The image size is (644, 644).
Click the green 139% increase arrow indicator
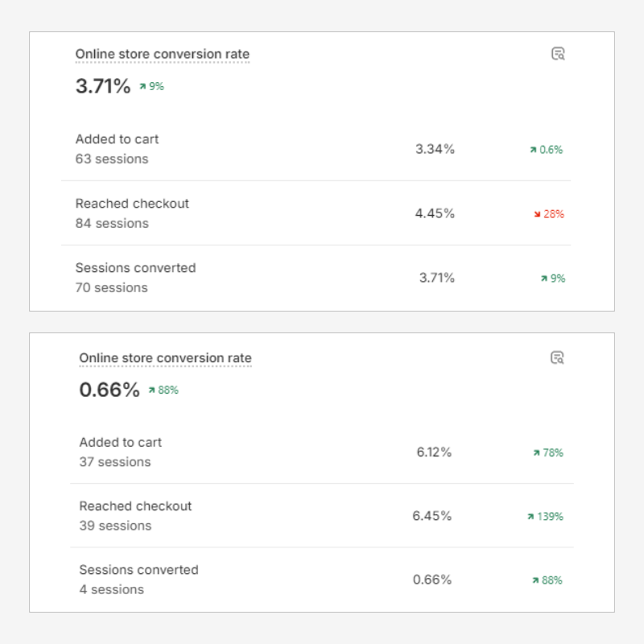point(545,517)
